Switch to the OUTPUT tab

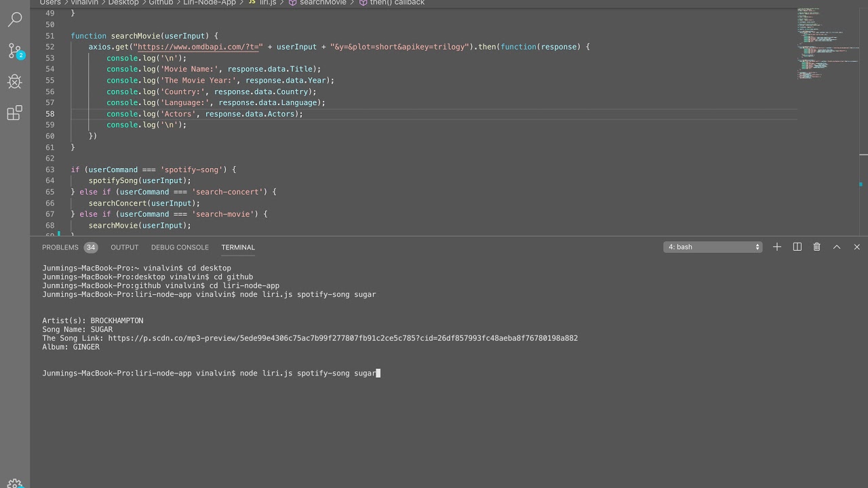[124, 247]
